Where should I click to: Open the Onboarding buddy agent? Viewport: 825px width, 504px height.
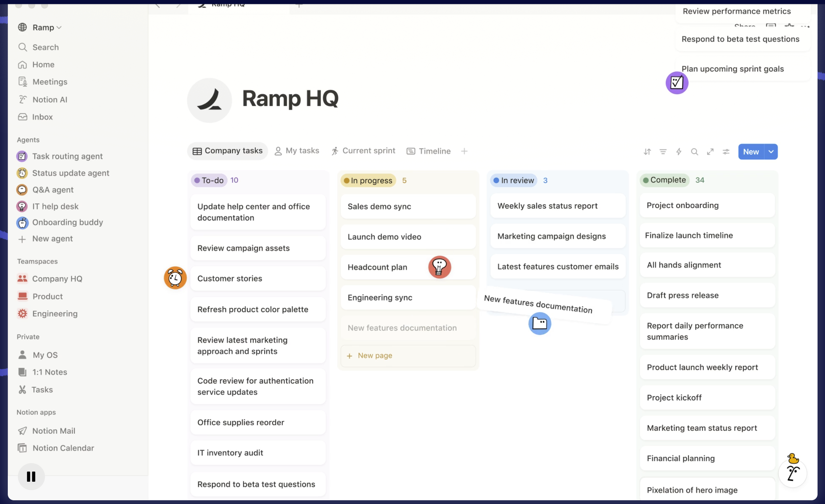pos(68,222)
